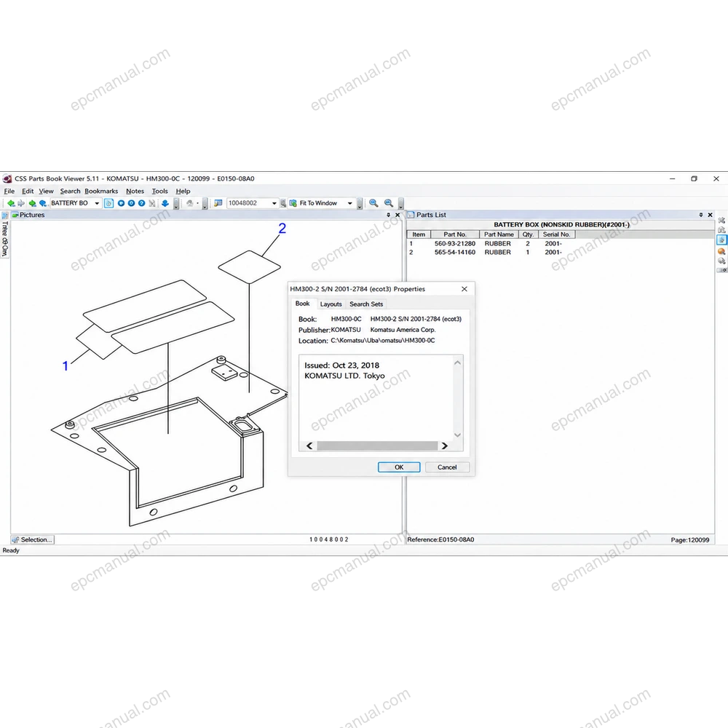Click OK in the Properties dialog
728x728 pixels.
pyautogui.click(x=399, y=467)
